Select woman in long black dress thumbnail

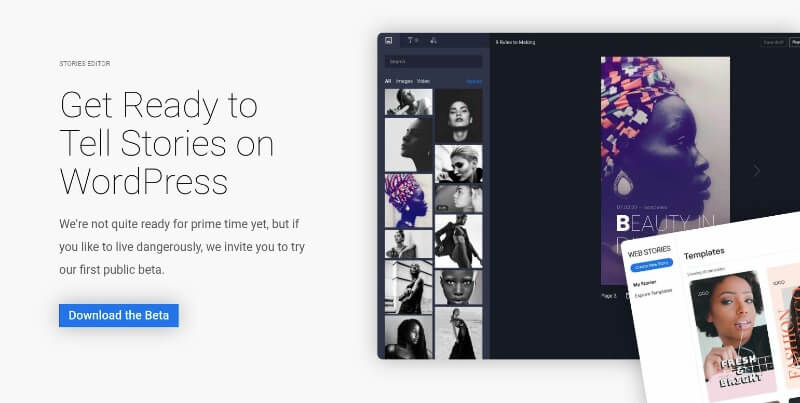pyautogui.click(x=458, y=333)
